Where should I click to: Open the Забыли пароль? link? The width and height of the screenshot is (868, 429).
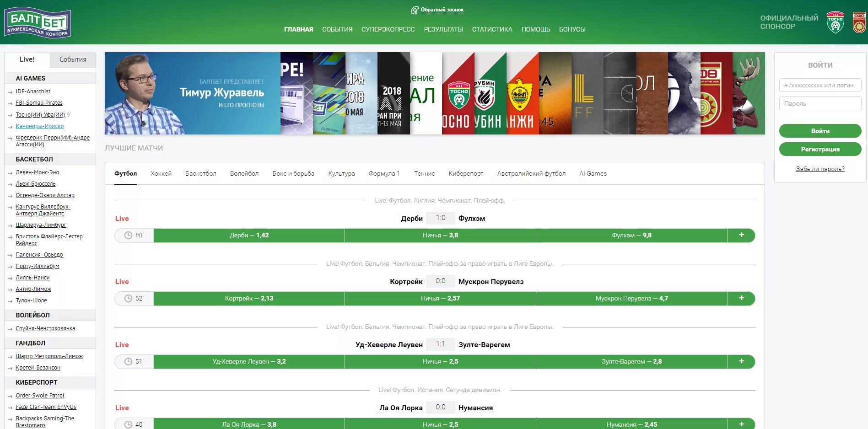click(x=820, y=169)
